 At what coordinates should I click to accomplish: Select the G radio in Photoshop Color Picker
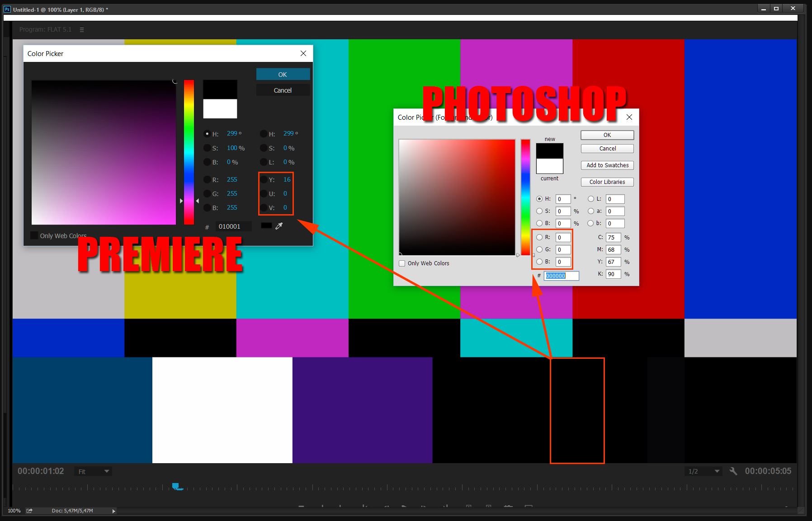(x=539, y=249)
